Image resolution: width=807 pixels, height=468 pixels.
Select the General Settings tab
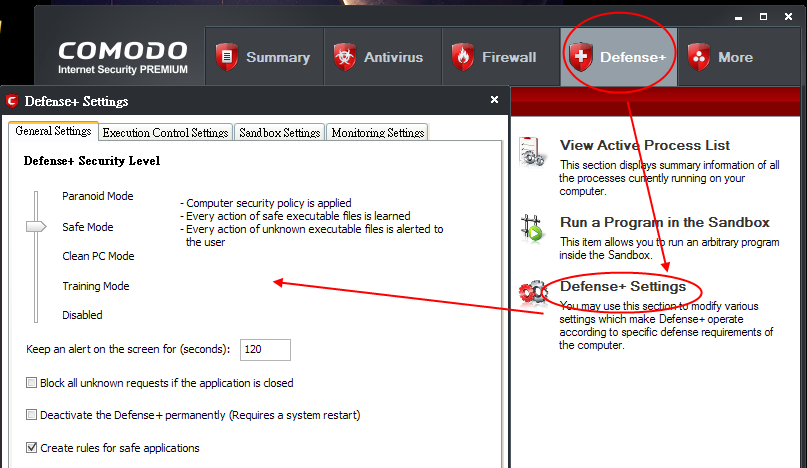point(53,131)
